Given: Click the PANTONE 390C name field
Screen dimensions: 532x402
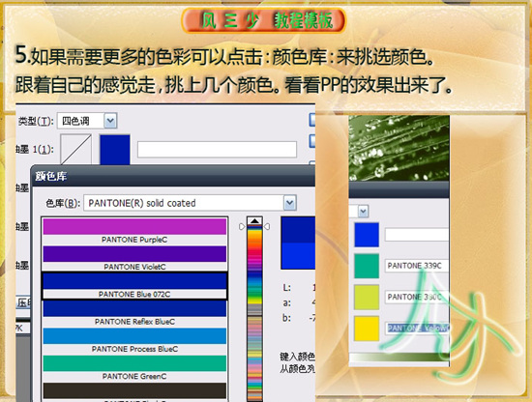Looking at the screenshot, I should click(x=417, y=297).
